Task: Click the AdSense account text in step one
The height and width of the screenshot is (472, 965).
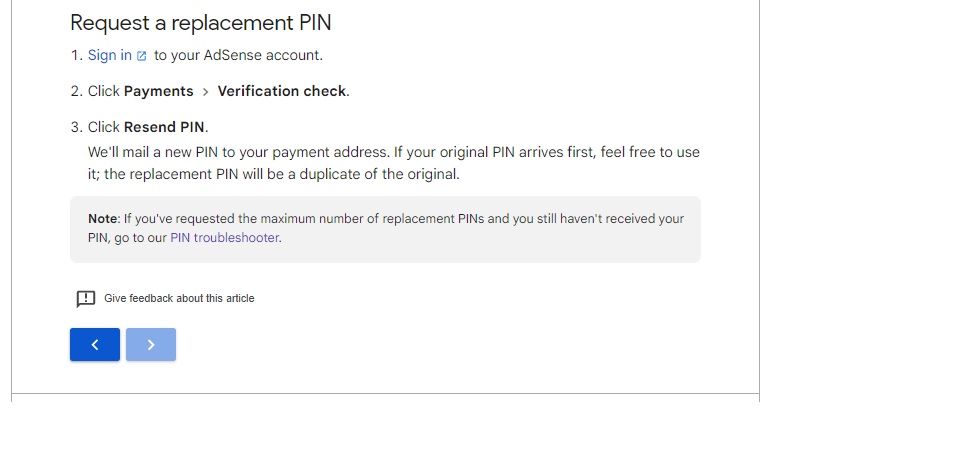Action: point(263,55)
